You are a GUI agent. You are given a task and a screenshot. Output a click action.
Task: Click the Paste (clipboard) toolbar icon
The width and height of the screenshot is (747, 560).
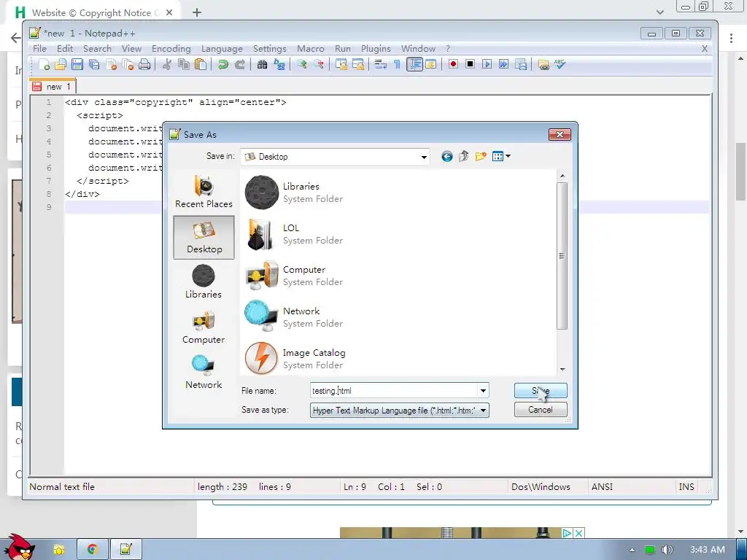201,64
